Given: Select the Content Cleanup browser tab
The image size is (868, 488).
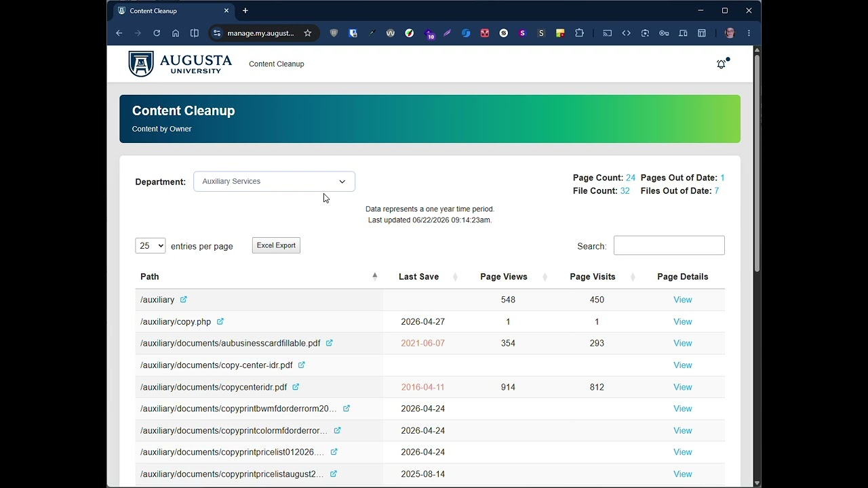Looking at the screenshot, I should click(174, 11).
